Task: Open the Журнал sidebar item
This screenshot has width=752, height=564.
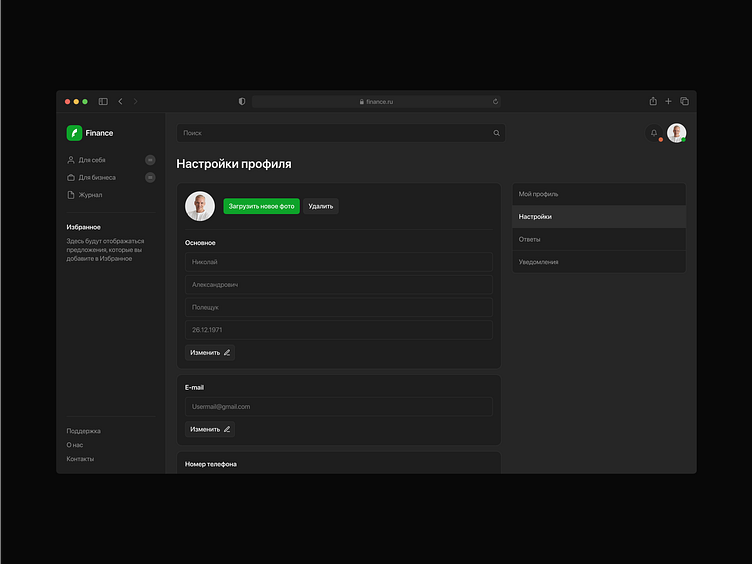Action: [x=90, y=195]
